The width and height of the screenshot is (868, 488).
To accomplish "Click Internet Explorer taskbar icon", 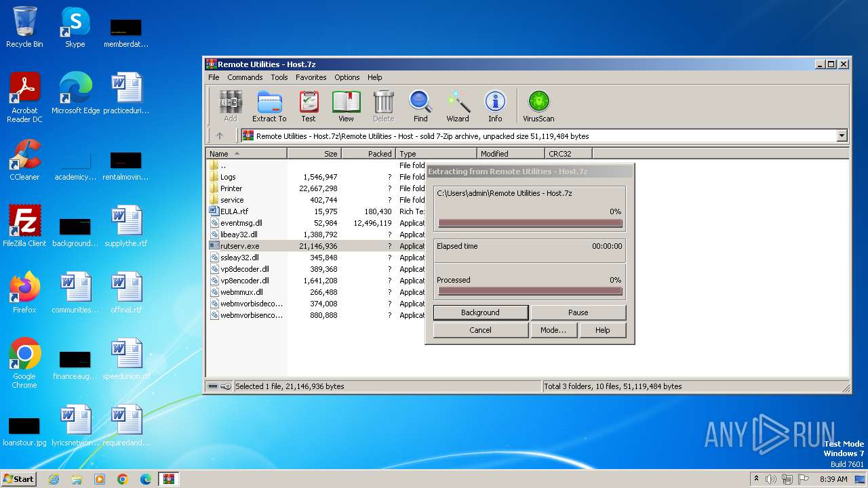I will [x=54, y=479].
